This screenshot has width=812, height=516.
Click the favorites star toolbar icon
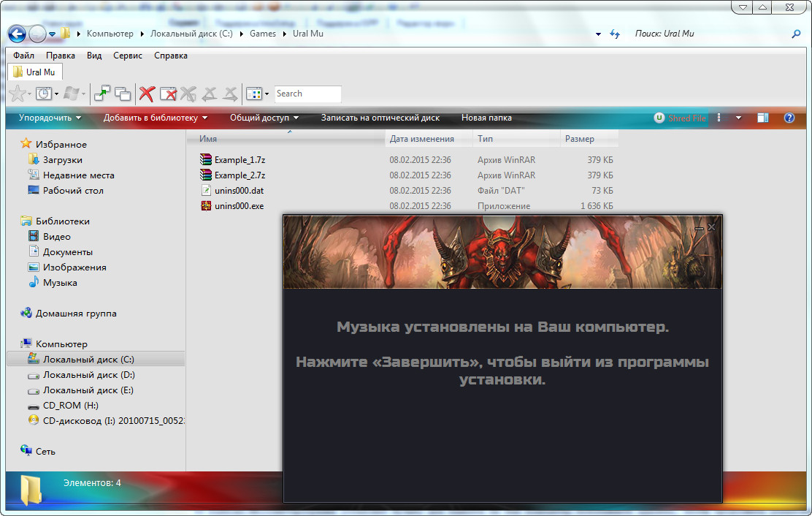[18, 94]
